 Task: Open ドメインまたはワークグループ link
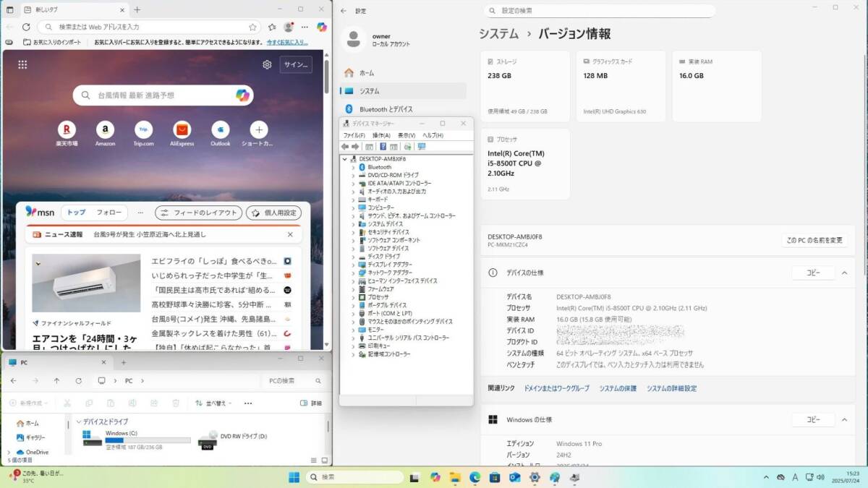click(556, 388)
